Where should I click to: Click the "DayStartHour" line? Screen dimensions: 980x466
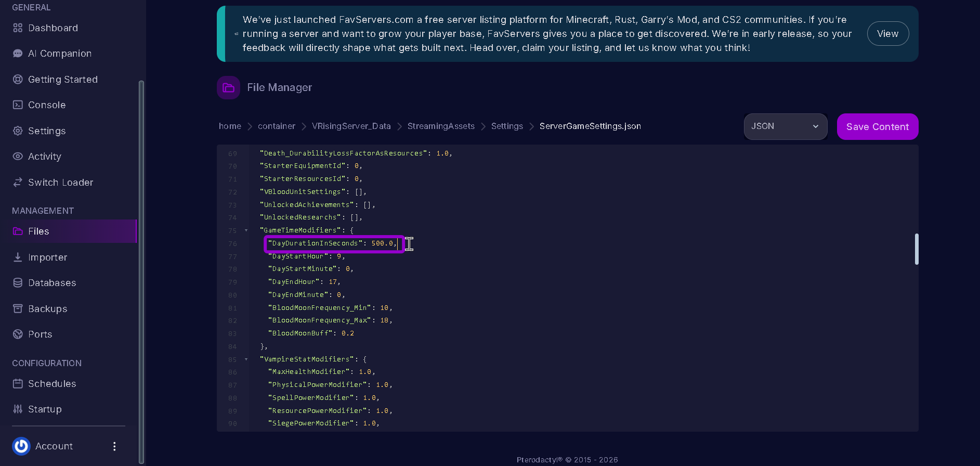(x=306, y=256)
